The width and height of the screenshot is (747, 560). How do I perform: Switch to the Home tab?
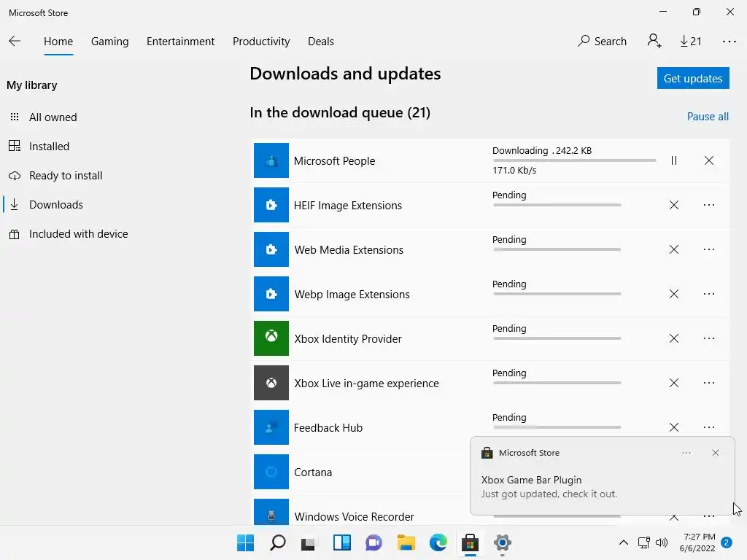(58, 42)
